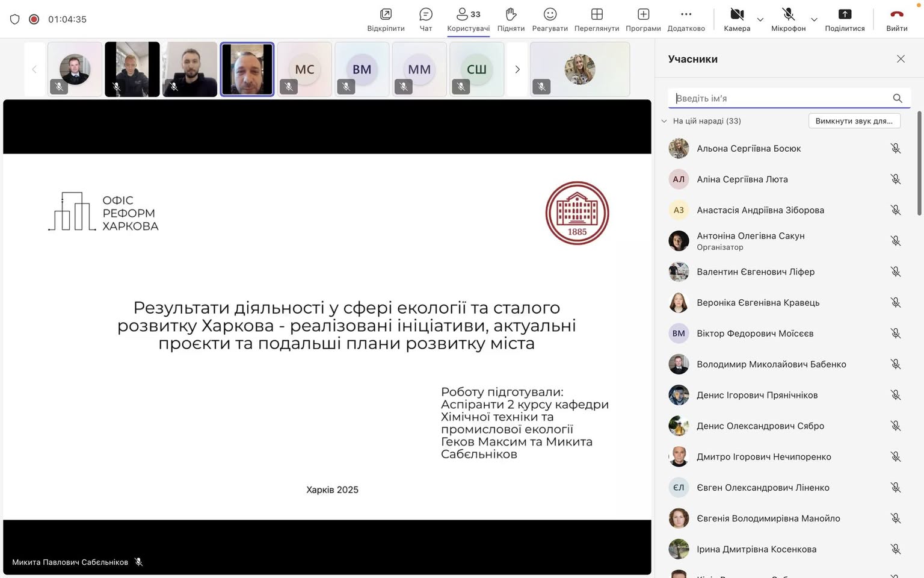Click Pop out (Відкріпити) icon
Image resolution: width=924 pixels, height=578 pixels.
[x=386, y=14]
